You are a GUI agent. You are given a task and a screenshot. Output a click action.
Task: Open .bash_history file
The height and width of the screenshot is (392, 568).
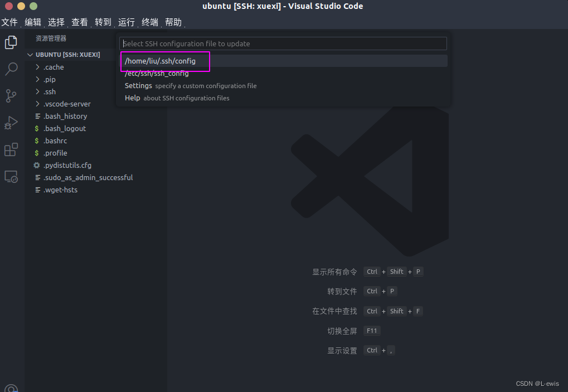click(x=65, y=117)
